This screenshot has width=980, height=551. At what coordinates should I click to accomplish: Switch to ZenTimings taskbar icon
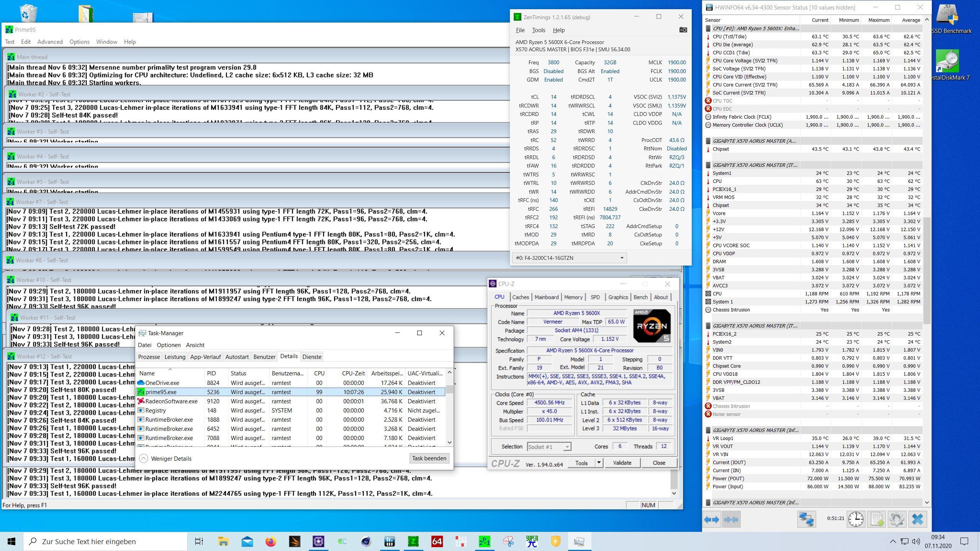coord(413,541)
